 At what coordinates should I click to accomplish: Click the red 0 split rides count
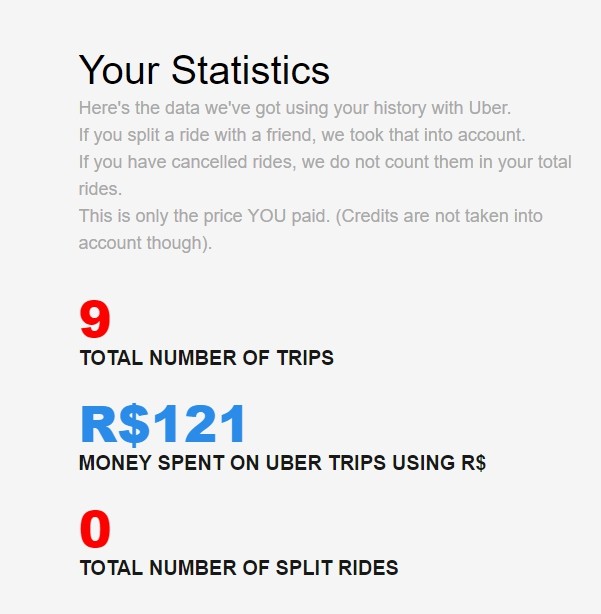pos(95,530)
